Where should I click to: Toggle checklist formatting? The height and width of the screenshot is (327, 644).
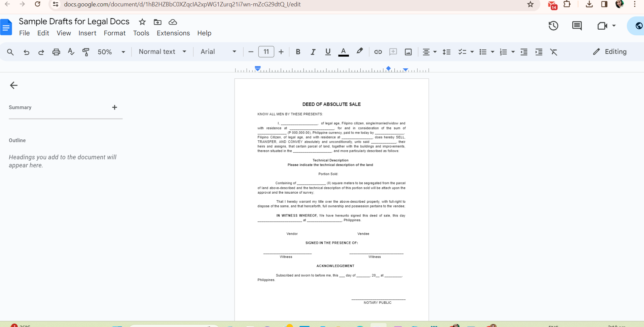(462, 52)
